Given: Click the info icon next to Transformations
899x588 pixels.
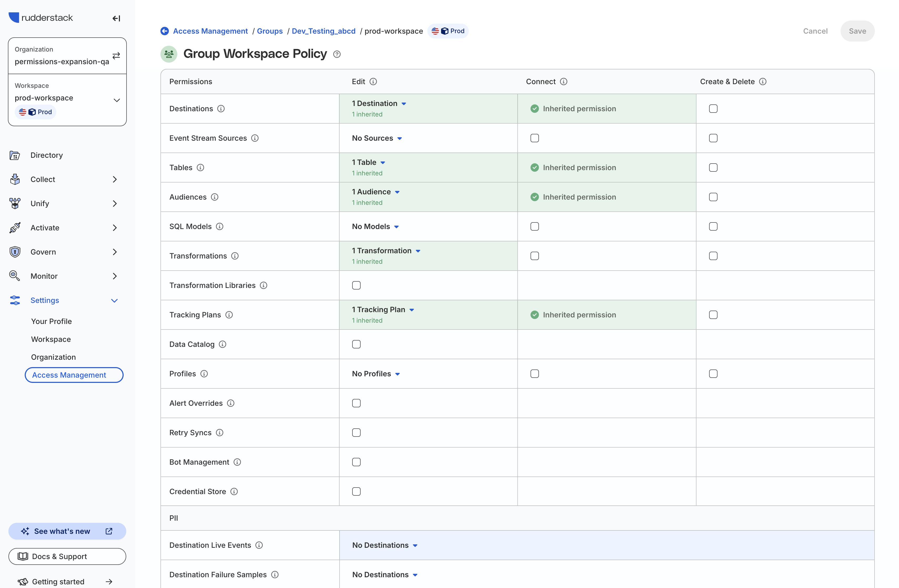Looking at the screenshot, I should (235, 256).
